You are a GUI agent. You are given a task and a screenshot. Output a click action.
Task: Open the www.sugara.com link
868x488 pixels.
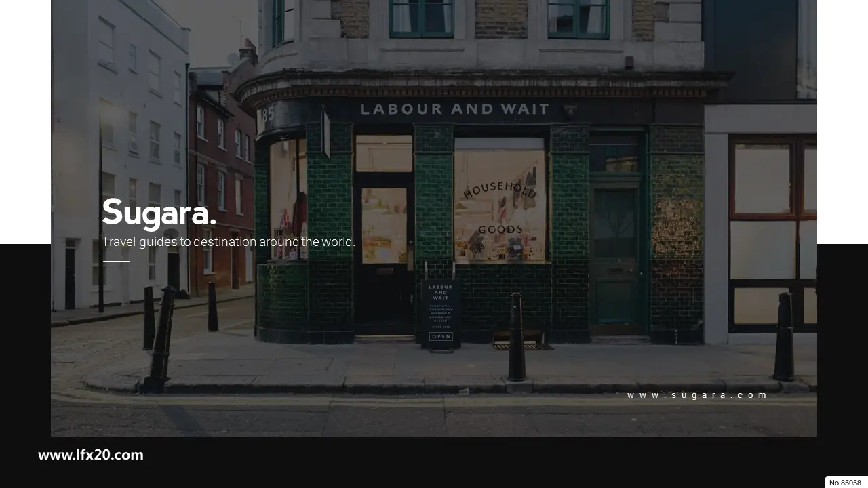pyautogui.click(x=697, y=395)
